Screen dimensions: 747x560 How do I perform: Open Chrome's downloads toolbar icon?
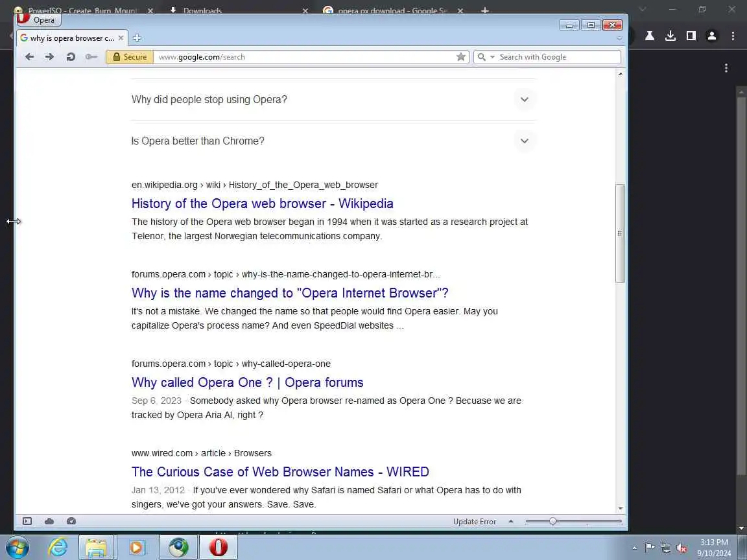point(670,36)
